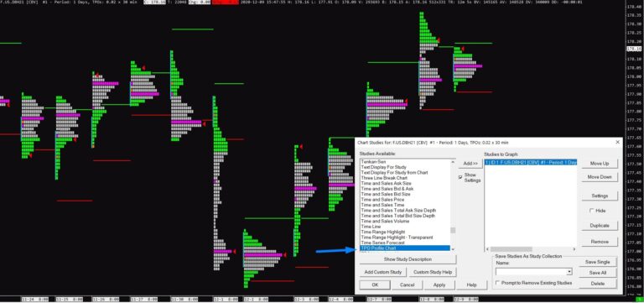Image resolution: width=644 pixels, height=303 pixels.
Task: Click the Help button
Action: [471, 285]
